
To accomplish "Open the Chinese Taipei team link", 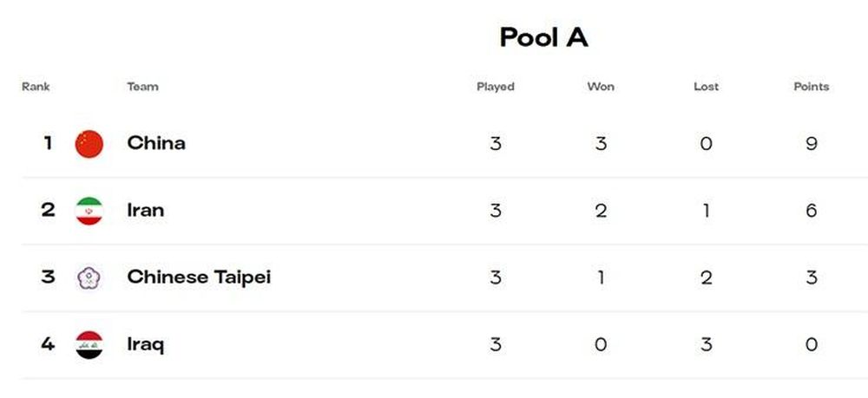I will (199, 277).
